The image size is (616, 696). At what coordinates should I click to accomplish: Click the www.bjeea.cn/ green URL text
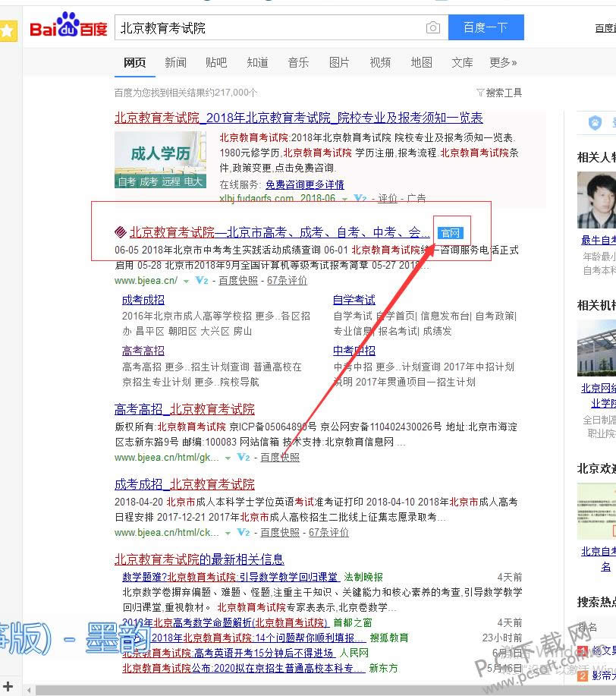pos(146,281)
